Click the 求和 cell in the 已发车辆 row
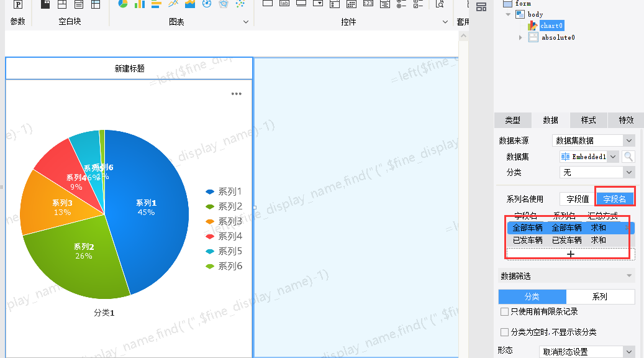The height and width of the screenshot is (358, 644). pos(599,240)
